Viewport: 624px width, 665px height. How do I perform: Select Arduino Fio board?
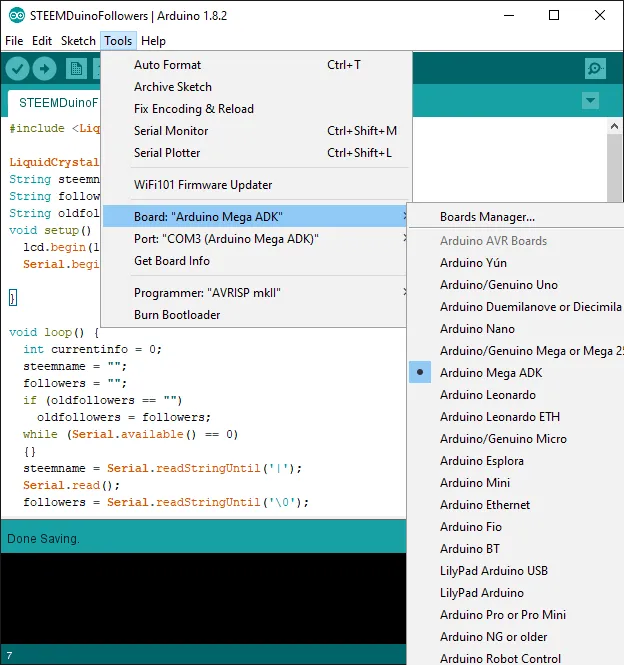tap(516, 527)
